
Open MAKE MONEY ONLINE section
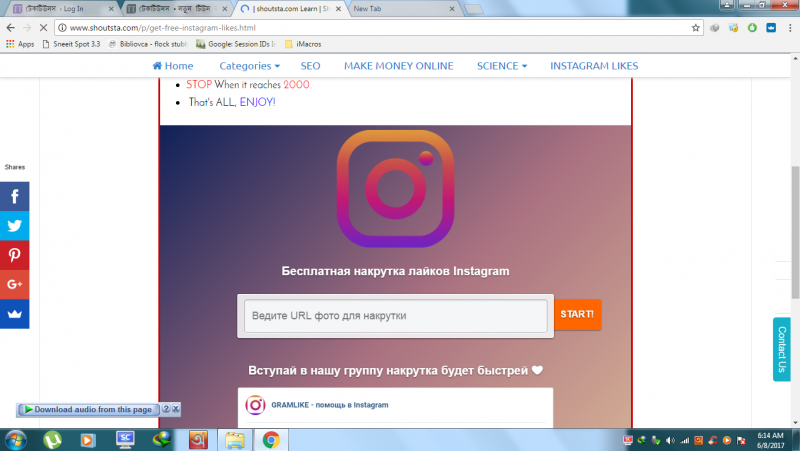(398, 66)
